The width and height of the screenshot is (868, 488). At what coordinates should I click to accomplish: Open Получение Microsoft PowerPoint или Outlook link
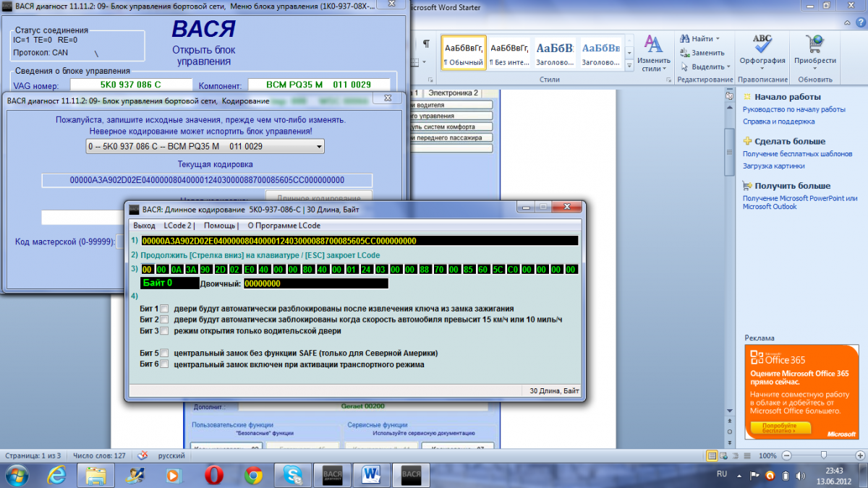pyautogui.click(x=799, y=202)
